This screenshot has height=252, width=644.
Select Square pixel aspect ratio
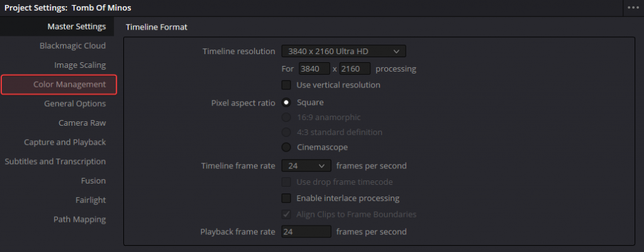pyautogui.click(x=286, y=102)
